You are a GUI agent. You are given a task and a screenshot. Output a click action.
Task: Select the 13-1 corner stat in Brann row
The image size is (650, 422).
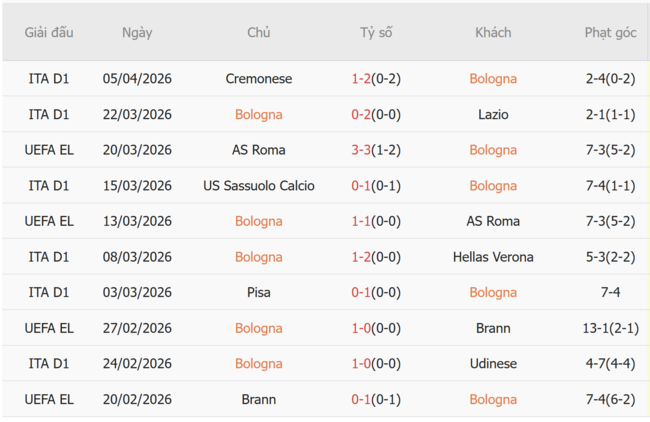point(597,328)
